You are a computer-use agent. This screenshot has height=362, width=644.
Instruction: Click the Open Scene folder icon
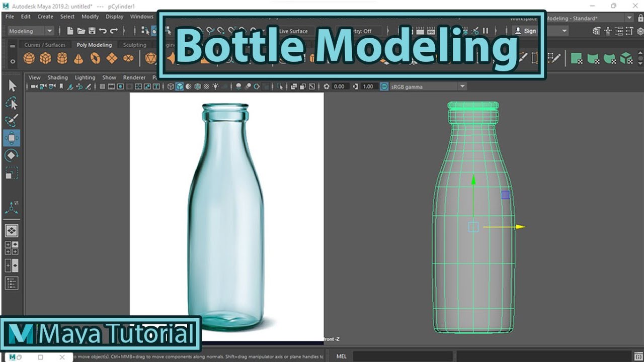point(81,31)
